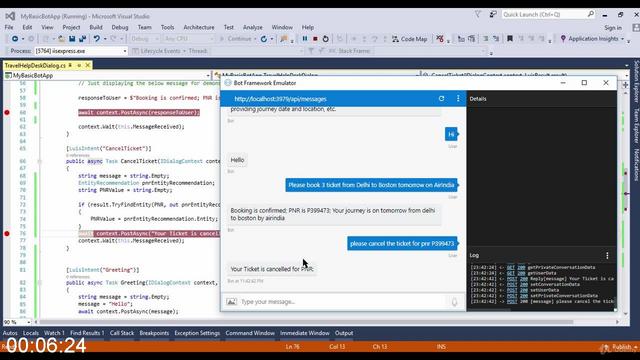This screenshot has height=360, width=640.
Task: Click the Save All icon
Action: (x=82, y=39)
